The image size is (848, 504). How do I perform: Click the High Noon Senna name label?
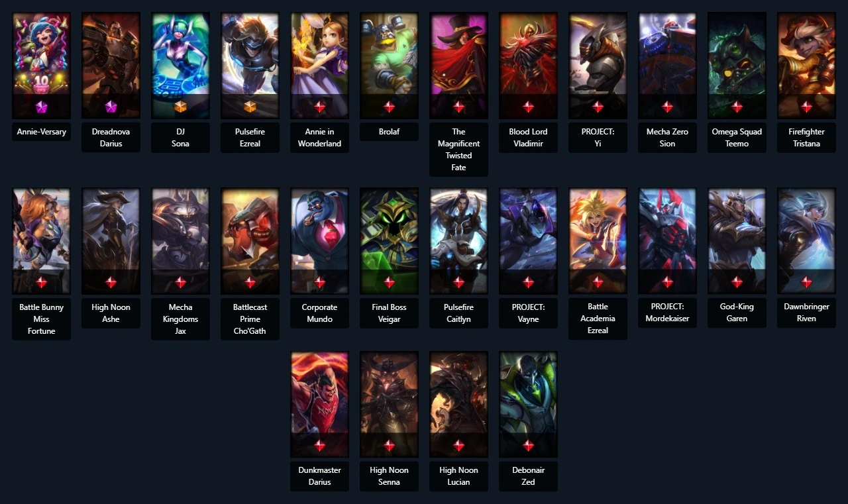[x=389, y=476]
